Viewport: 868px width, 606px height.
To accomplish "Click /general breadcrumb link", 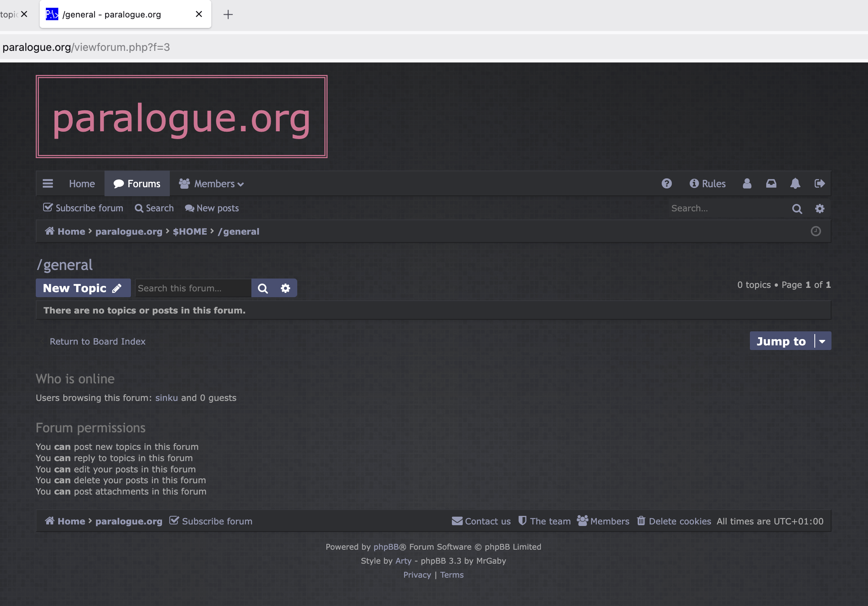I will coord(239,232).
